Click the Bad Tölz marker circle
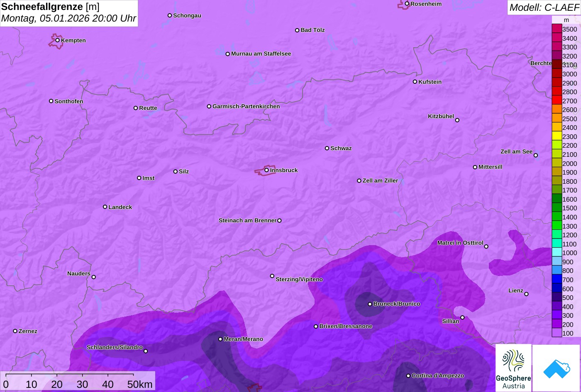This screenshot has height=392, width=581. tap(297, 30)
